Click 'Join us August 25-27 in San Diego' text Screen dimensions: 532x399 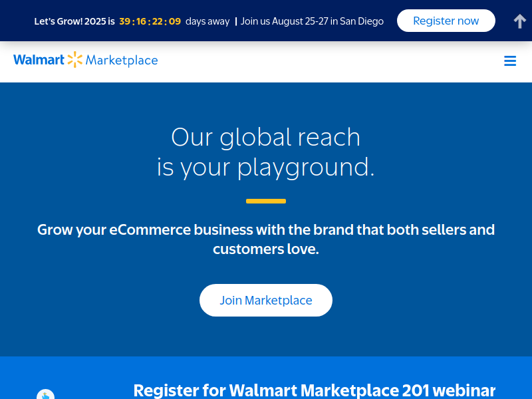pos(312,21)
